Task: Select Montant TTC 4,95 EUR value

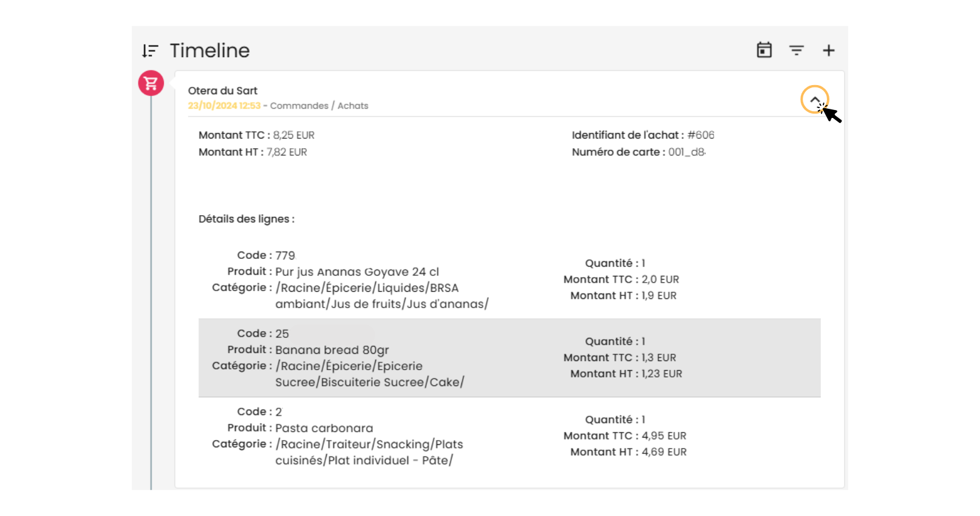Action: 664,436
